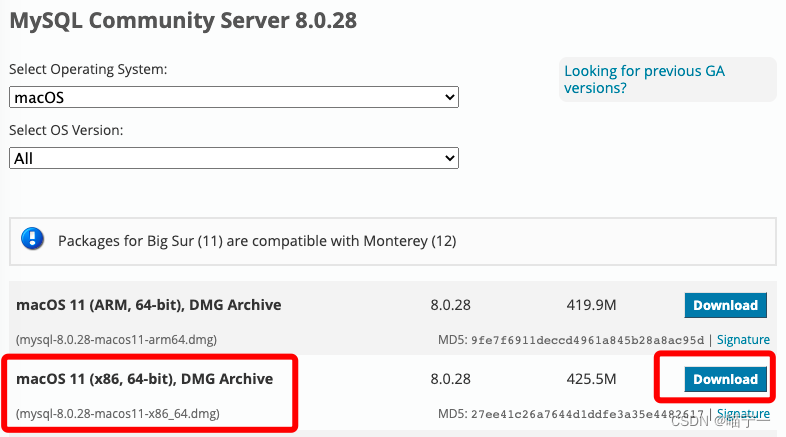Click the blue info exclamation icon
Viewport: 786px width, 437px height.
tap(33, 239)
